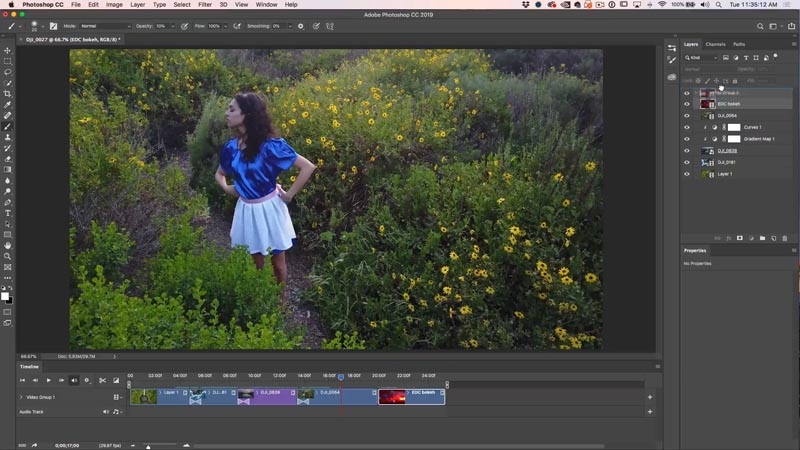Select the Crop tool
The image size is (800, 450).
[x=8, y=94]
